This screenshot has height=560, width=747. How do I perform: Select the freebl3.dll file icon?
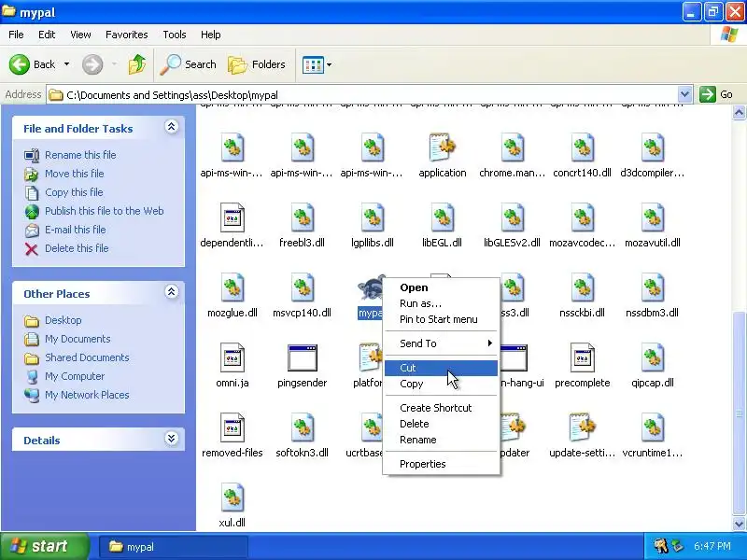pyautogui.click(x=302, y=218)
